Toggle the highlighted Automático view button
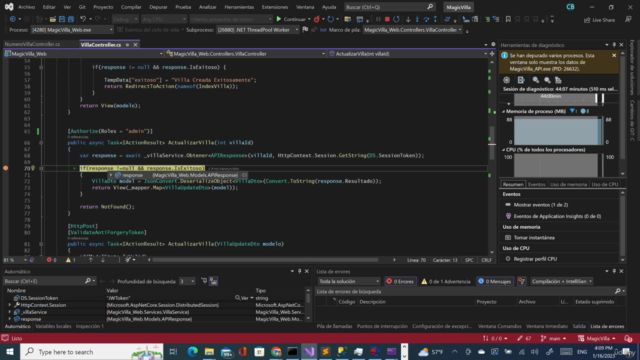The width and height of the screenshot is (640, 360). tap(213, 281)
